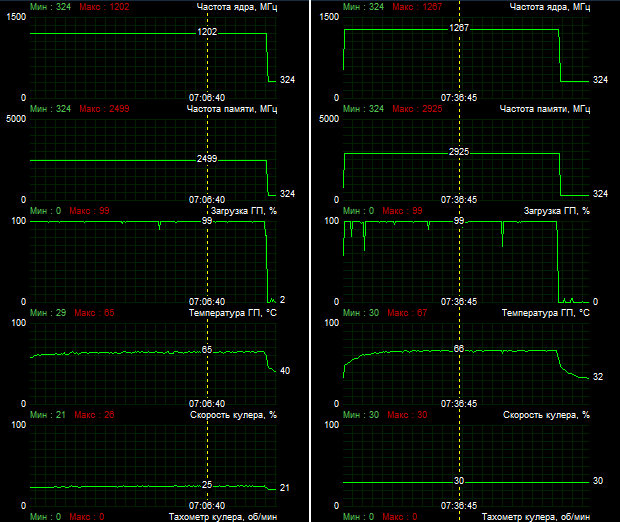The height and width of the screenshot is (522, 620).
Task: Click the '2499' value label on the graph
Action: [207, 159]
